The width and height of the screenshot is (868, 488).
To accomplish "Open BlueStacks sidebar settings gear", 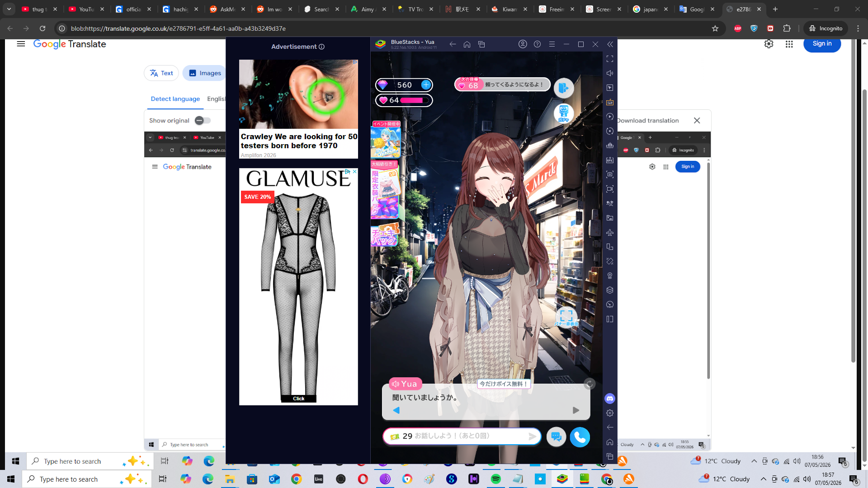I will pos(610,413).
